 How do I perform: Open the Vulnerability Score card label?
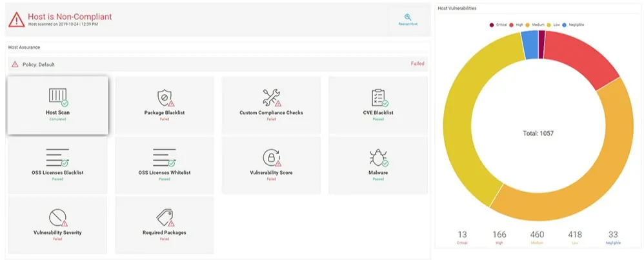[271, 172]
